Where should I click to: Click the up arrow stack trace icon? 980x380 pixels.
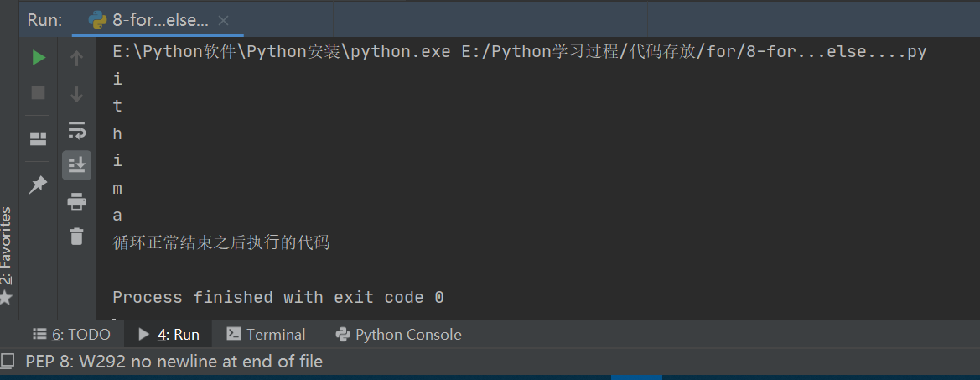[x=76, y=58]
